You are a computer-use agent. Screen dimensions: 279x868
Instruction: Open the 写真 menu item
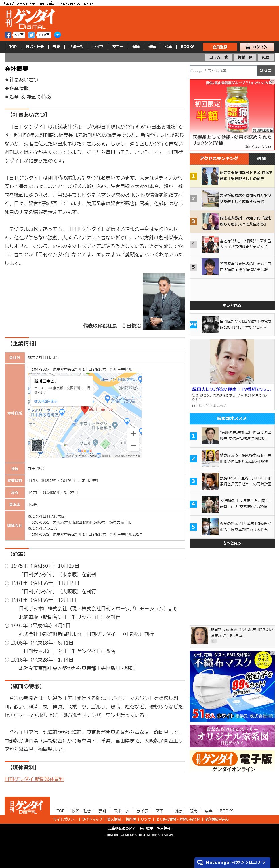coord(168,47)
